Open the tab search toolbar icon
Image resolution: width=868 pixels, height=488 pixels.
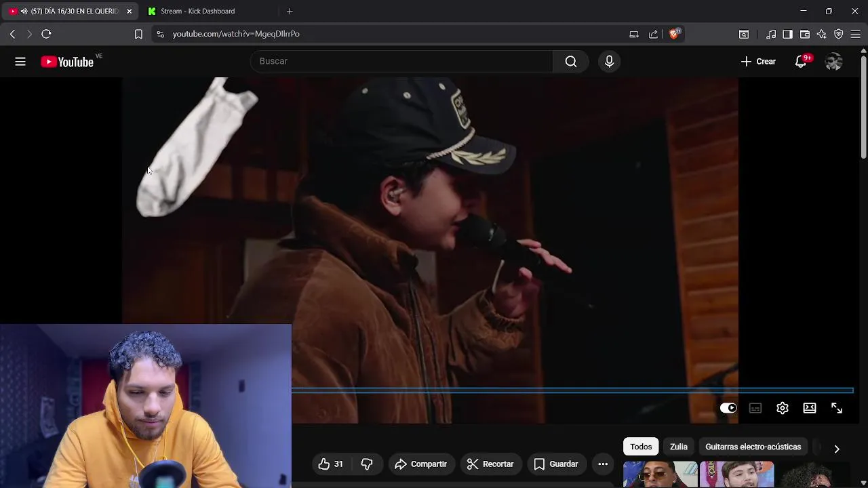pos(744,34)
